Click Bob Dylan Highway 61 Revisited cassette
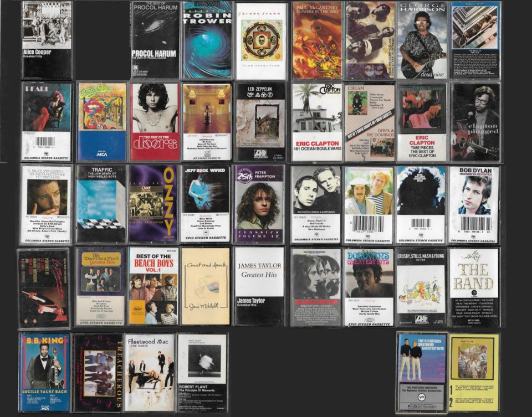This screenshot has width=532, height=417. [x=474, y=204]
